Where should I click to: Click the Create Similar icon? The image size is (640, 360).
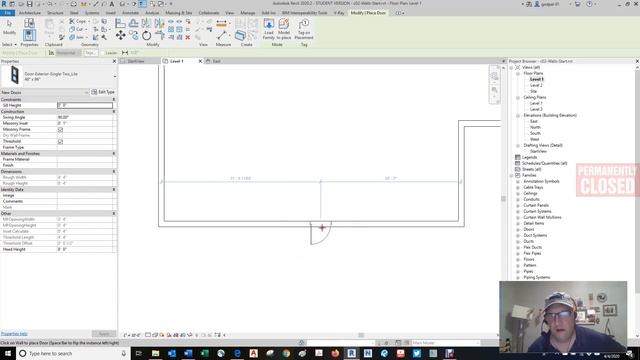pyautogui.click(x=240, y=36)
